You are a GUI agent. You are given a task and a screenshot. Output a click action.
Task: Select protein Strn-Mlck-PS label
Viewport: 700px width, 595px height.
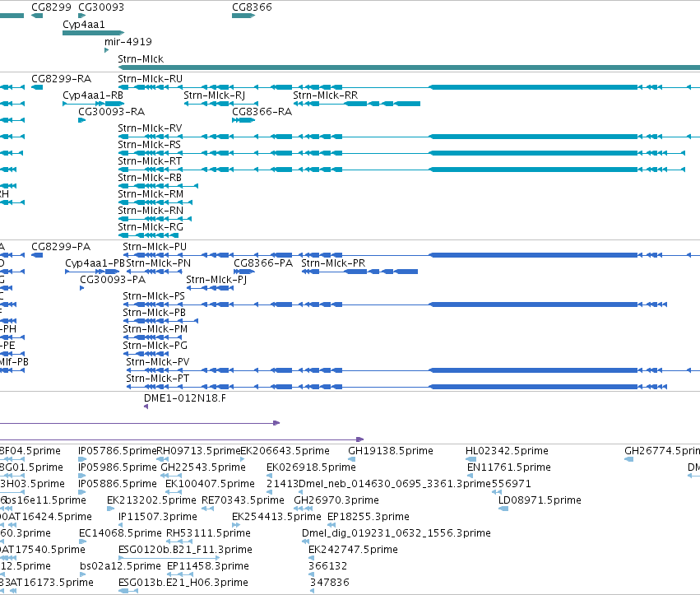pos(154,296)
